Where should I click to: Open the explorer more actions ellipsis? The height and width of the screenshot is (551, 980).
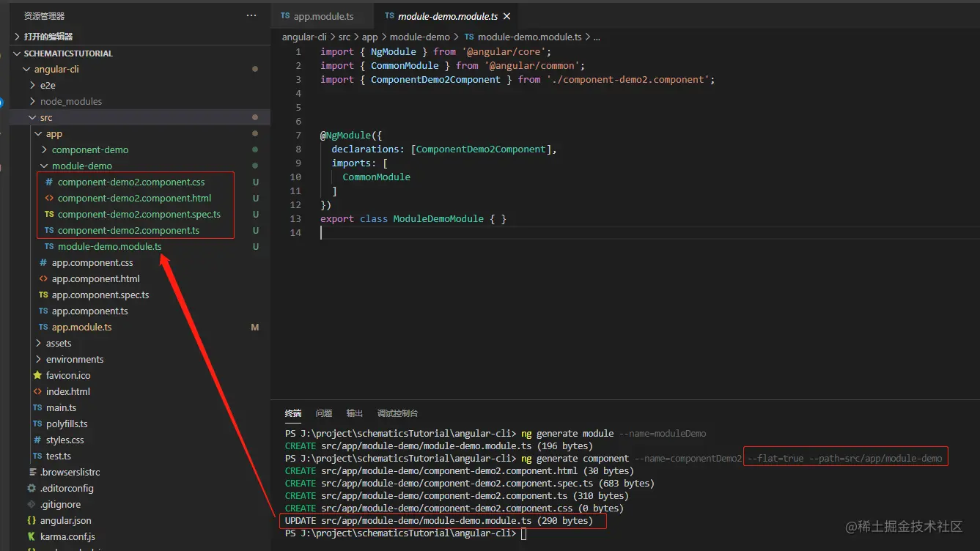click(x=251, y=15)
